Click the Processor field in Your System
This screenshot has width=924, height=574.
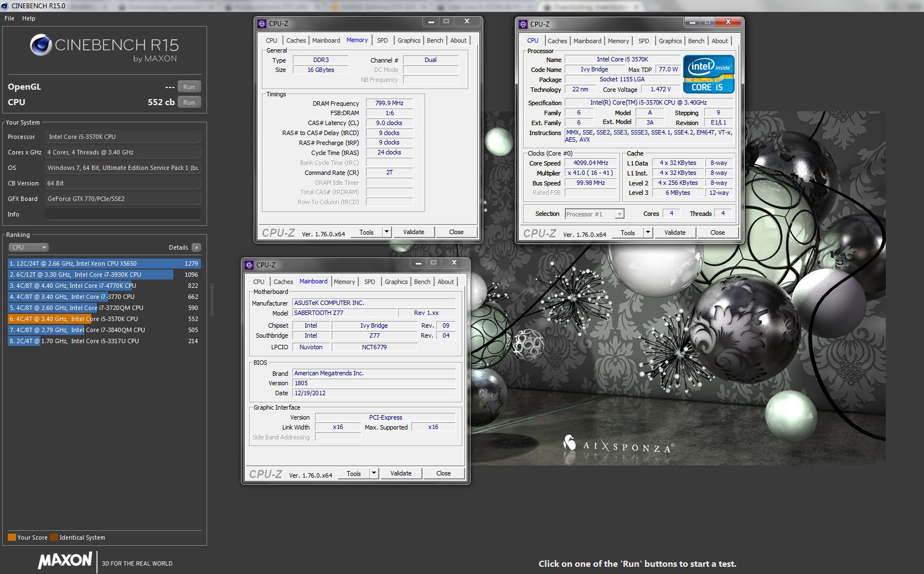click(123, 137)
